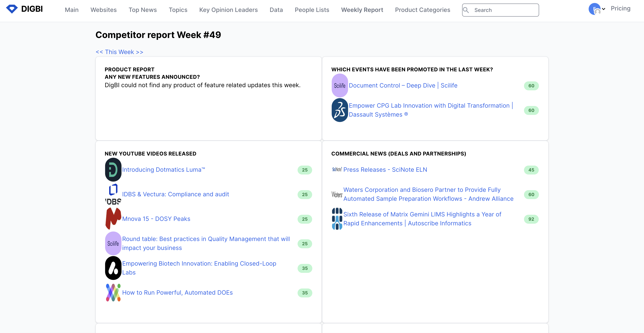This screenshot has height=333, width=644.
Task: Open the Pricing link
Action: [x=621, y=8]
